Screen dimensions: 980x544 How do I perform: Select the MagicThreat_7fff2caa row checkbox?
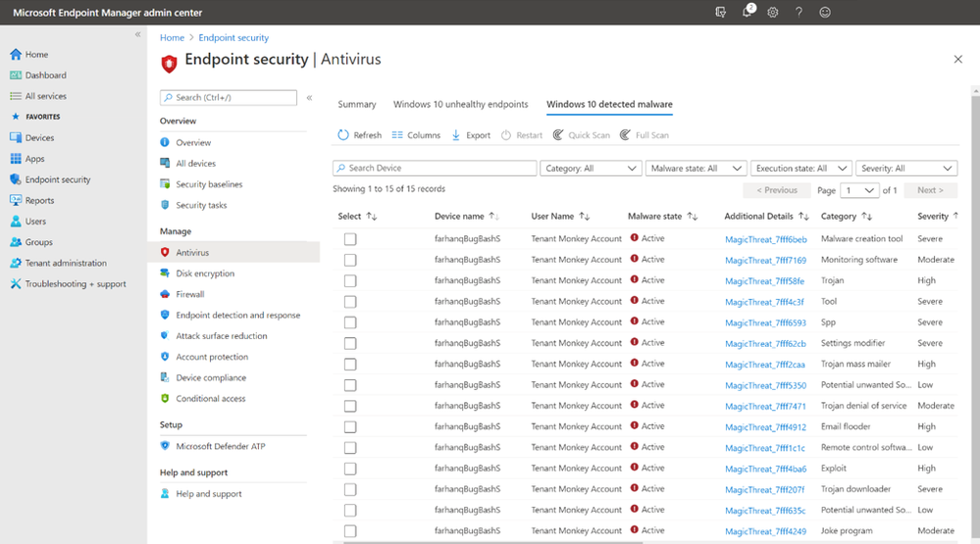350,364
